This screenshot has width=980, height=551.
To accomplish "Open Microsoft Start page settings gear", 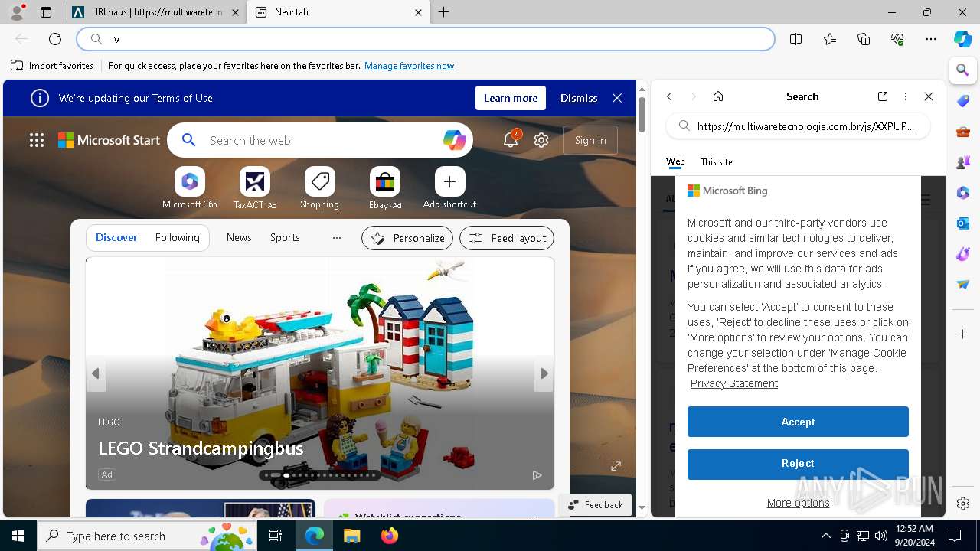I will tap(541, 140).
